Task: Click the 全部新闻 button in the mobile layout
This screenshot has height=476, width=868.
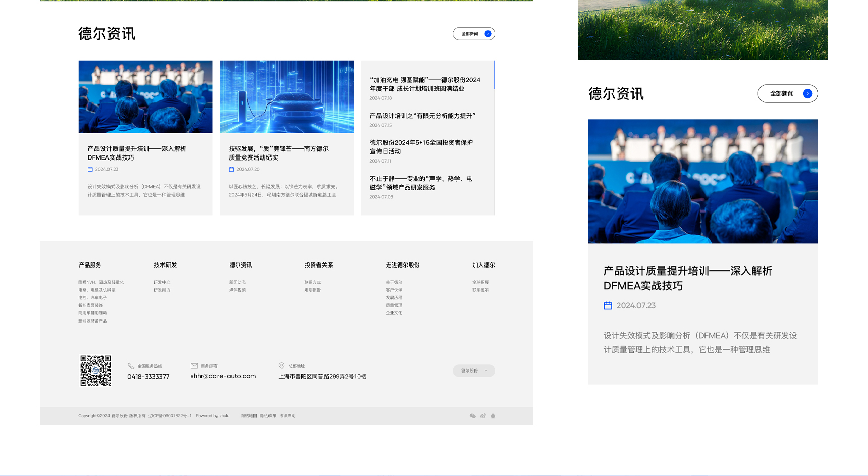Action: click(x=788, y=93)
